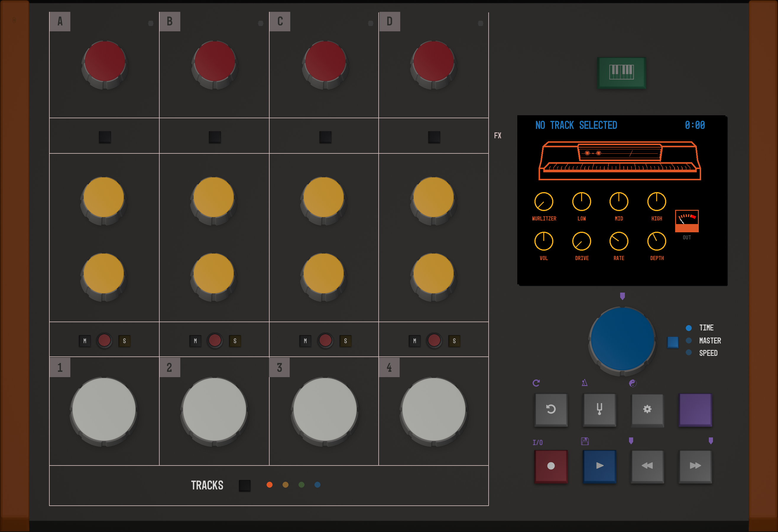Click the fast-forward button
778x532 pixels.
click(x=695, y=466)
